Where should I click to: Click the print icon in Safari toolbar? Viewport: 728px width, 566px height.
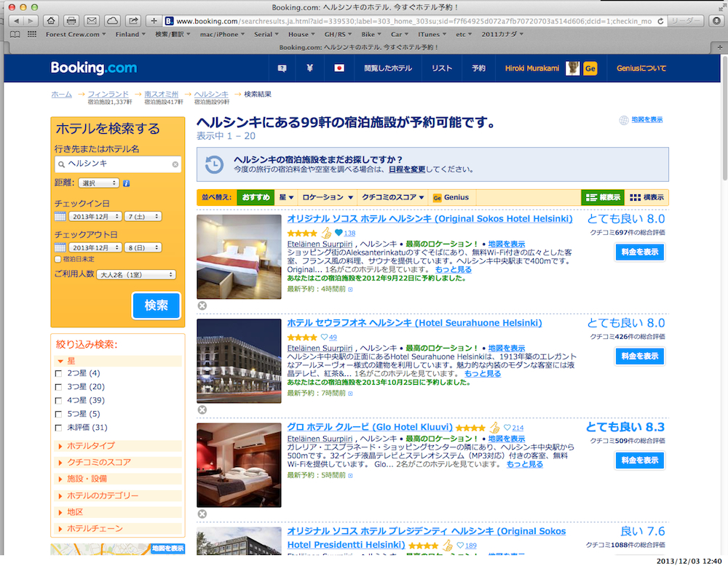pos(71,21)
